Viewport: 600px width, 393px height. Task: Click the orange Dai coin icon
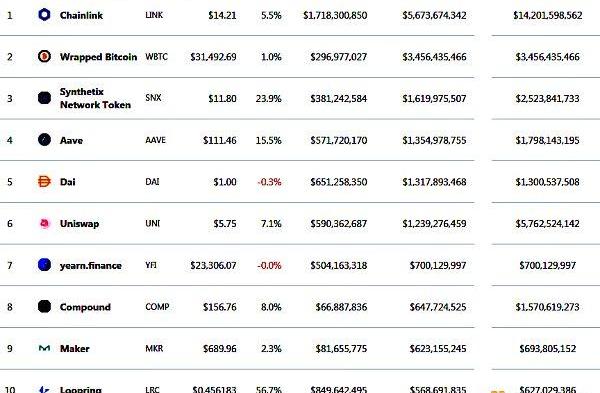click(44, 181)
